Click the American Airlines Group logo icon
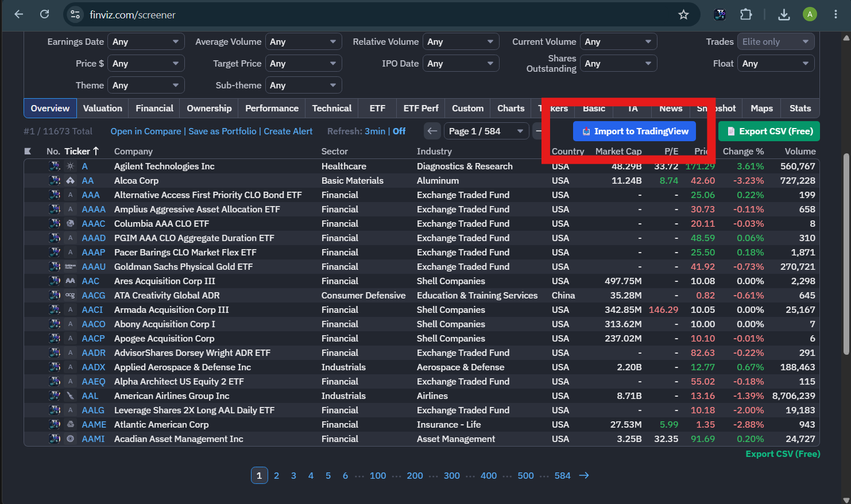 (71, 396)
